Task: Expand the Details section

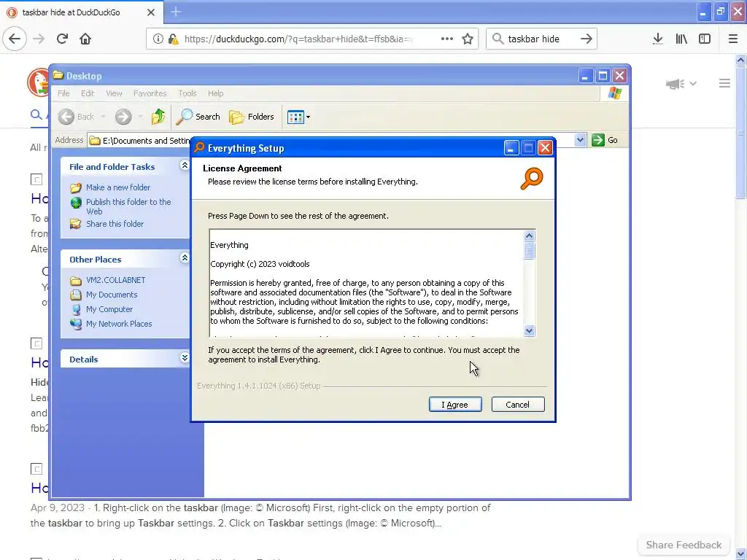Action: [185, 357]
